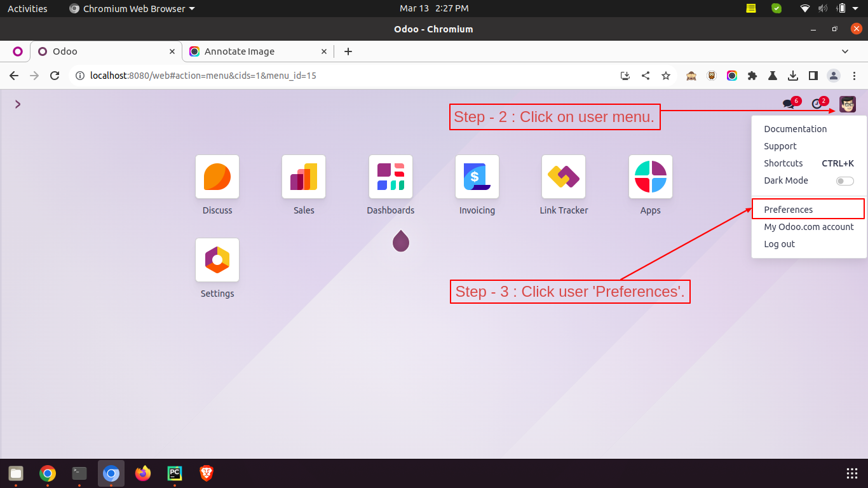This screenshot has width=868, height=488.
Task: Open Chromium three-dot menu
Action: click(853, 76)
